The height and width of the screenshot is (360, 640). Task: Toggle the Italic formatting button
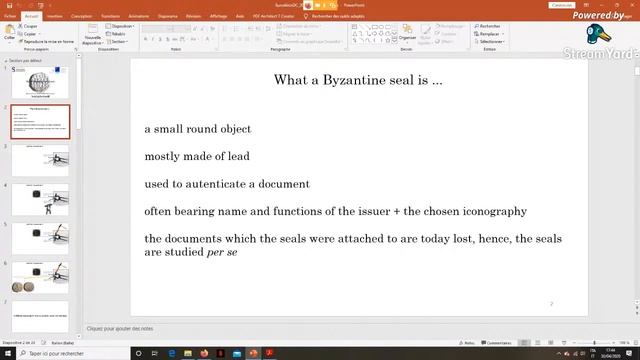point(153,39)
